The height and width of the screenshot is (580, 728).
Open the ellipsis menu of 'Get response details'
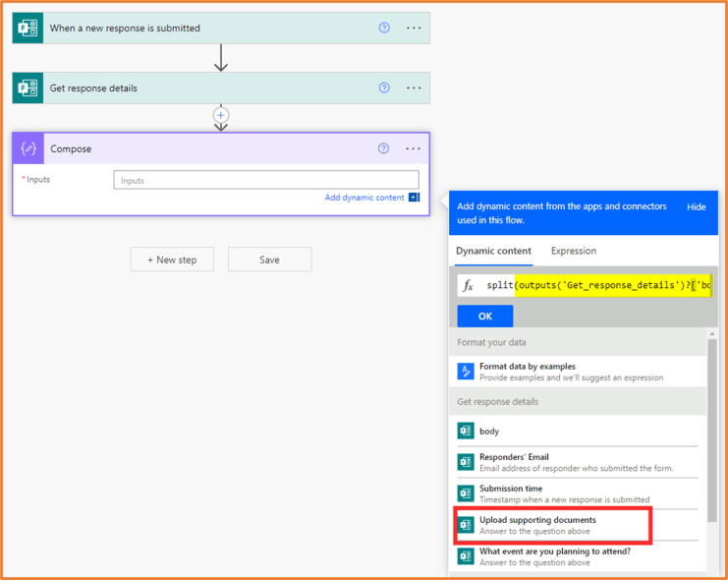[x=414, y=87]
